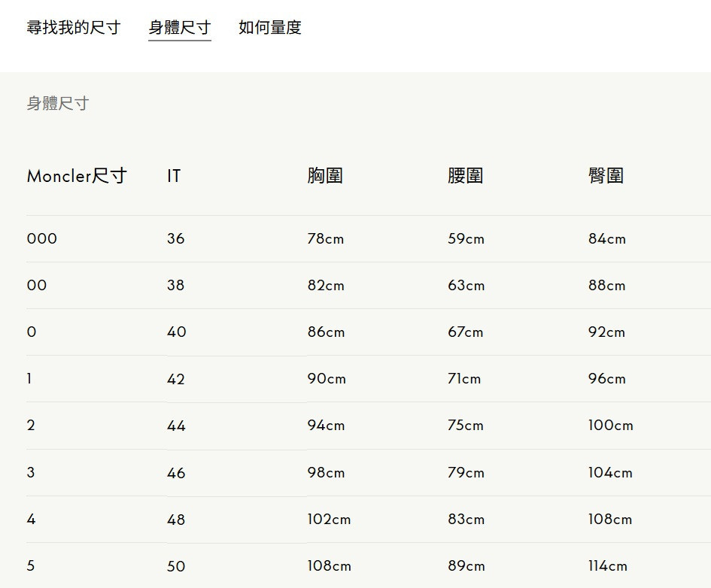The image size is (711, 588).
Task: Click the 59cm waist value
Action: pos(466,239)
